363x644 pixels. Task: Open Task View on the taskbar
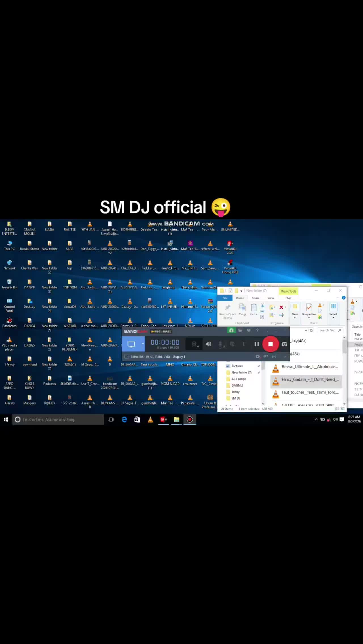[111, 420]
